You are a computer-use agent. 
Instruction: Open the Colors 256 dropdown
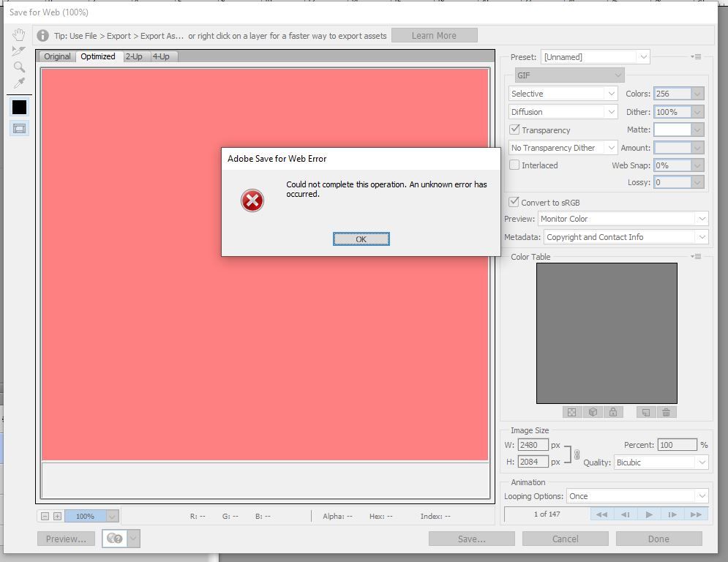tap(697, 94)
